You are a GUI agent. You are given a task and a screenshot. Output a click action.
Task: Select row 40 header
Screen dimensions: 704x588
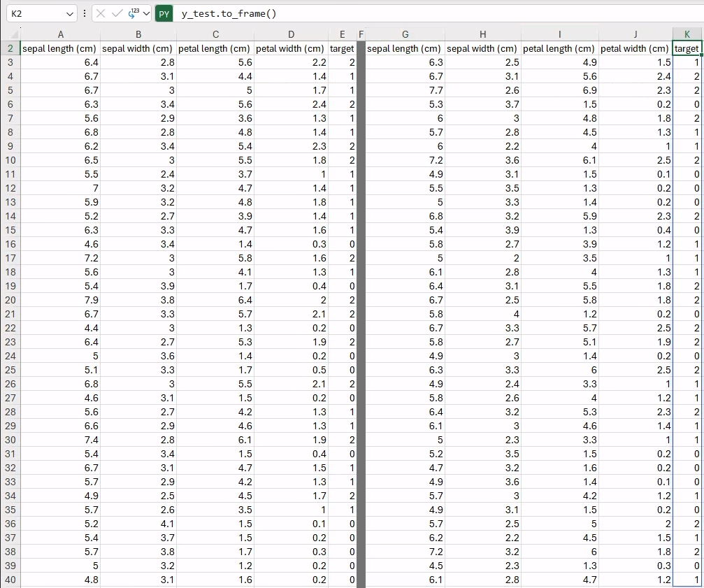tap(10, 580)
